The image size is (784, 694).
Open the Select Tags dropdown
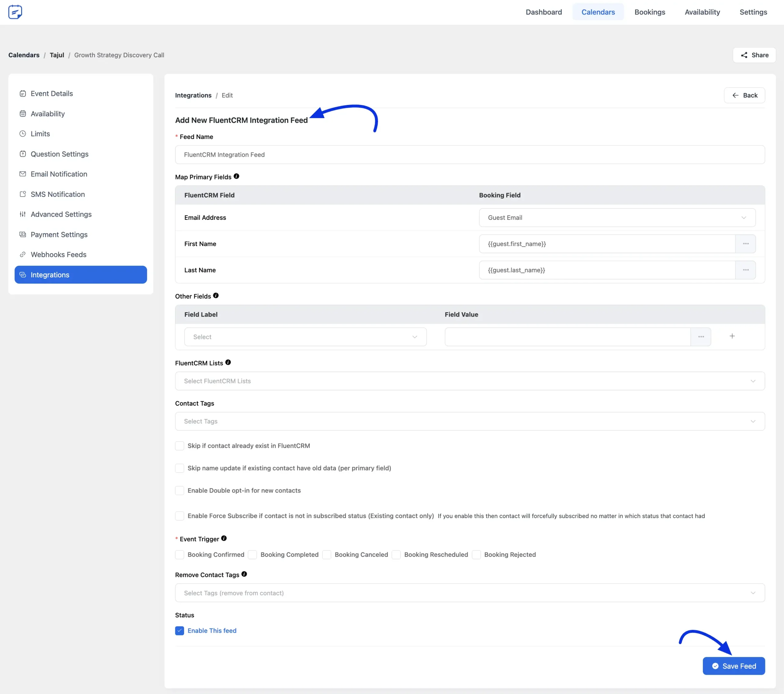pyautogui.click(x=469, y=421)
